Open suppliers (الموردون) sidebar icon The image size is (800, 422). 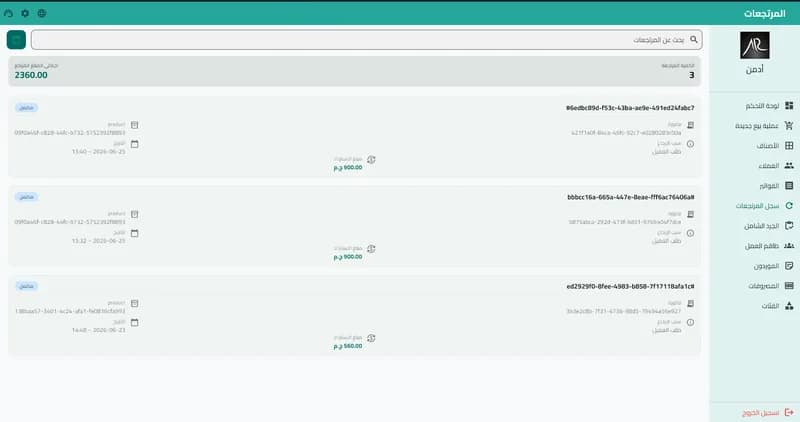(789, 266)
